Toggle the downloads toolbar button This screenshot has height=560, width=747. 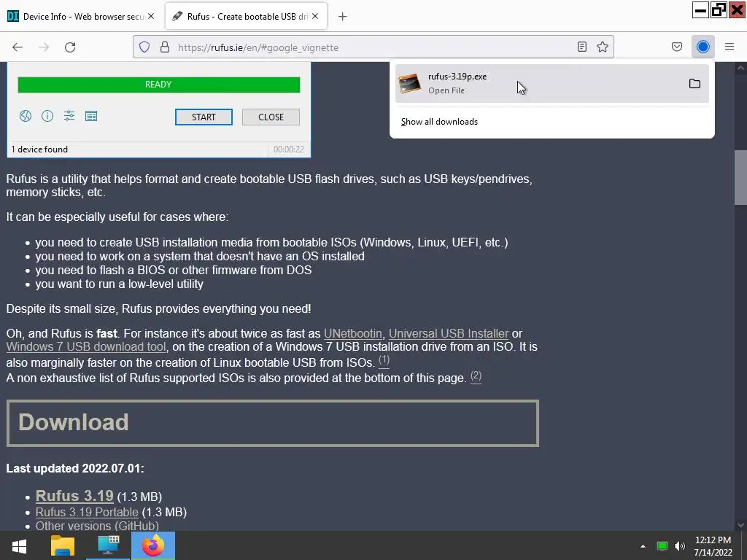[703, 47]
